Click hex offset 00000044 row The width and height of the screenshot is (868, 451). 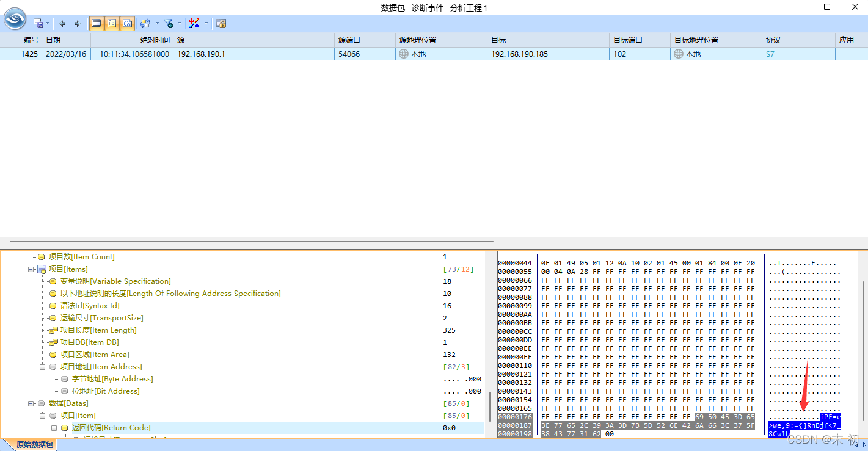click(x=515, y=263)
